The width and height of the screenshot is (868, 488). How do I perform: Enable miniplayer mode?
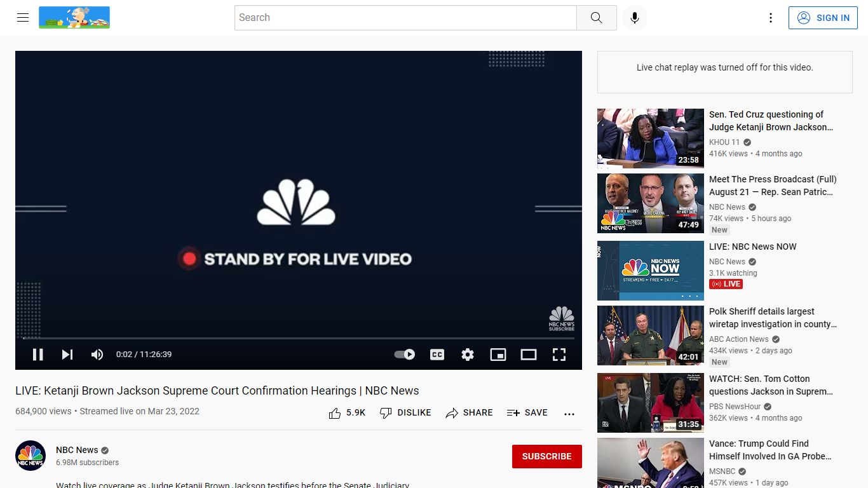(x=498, y=355)
